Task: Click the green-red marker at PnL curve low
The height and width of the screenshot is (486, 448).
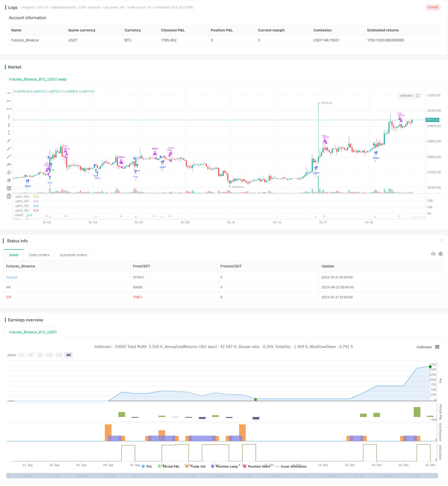Action: (x=255, y=399)
